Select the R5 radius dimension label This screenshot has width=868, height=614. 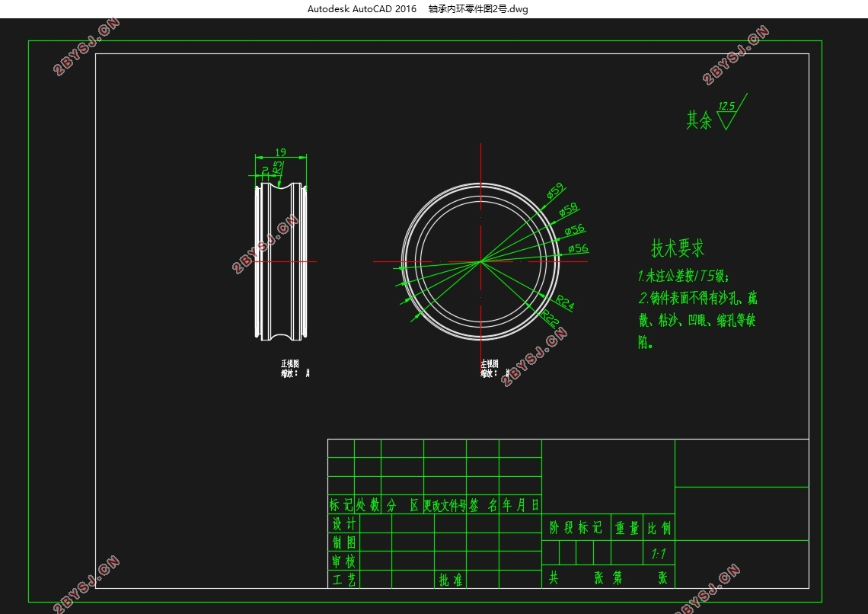click(277, 165)
